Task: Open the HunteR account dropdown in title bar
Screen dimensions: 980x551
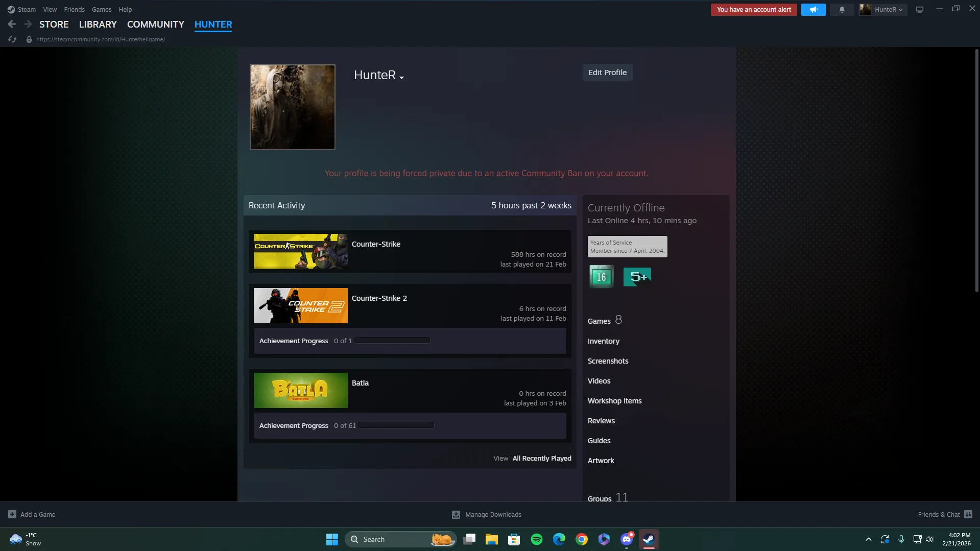Action: pyautogui.click(x=883, y=9)
